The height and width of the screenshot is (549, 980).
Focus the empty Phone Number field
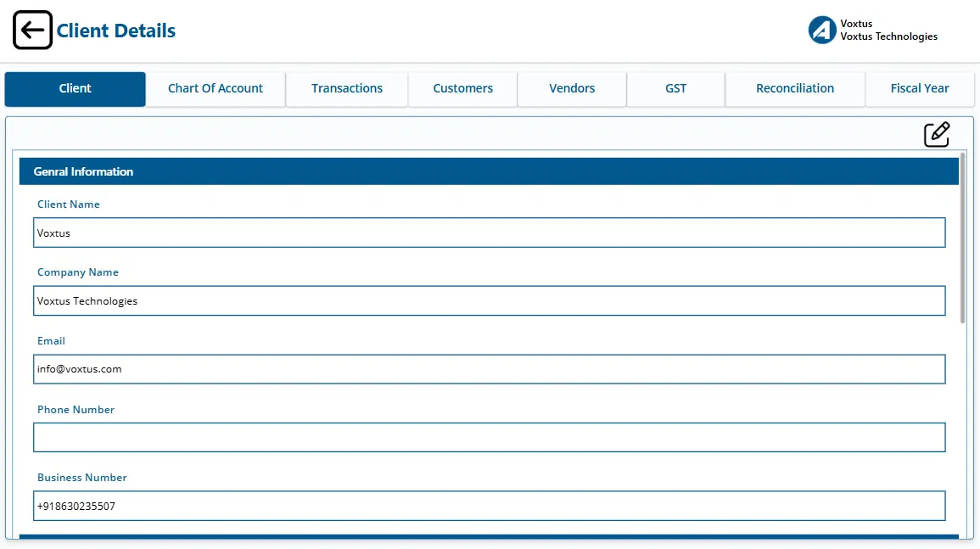click(490, 437)
